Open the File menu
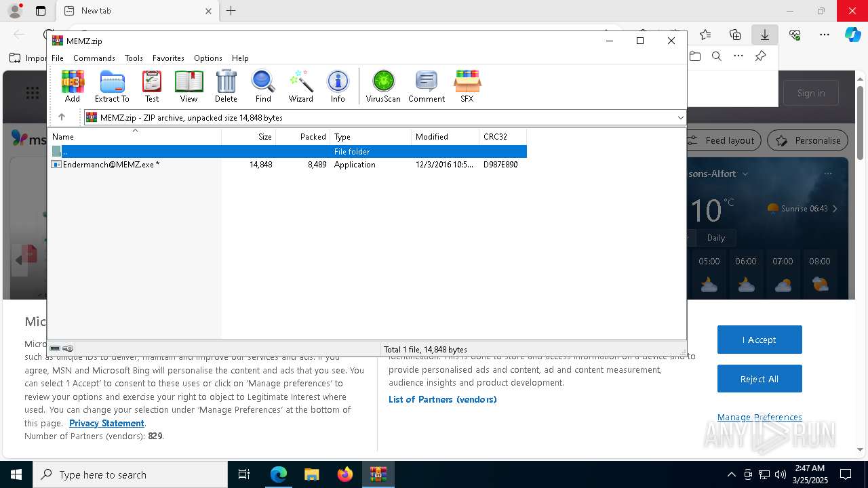Image resolution: width=868 pixels, height=488 pixels. pos(58,58)
